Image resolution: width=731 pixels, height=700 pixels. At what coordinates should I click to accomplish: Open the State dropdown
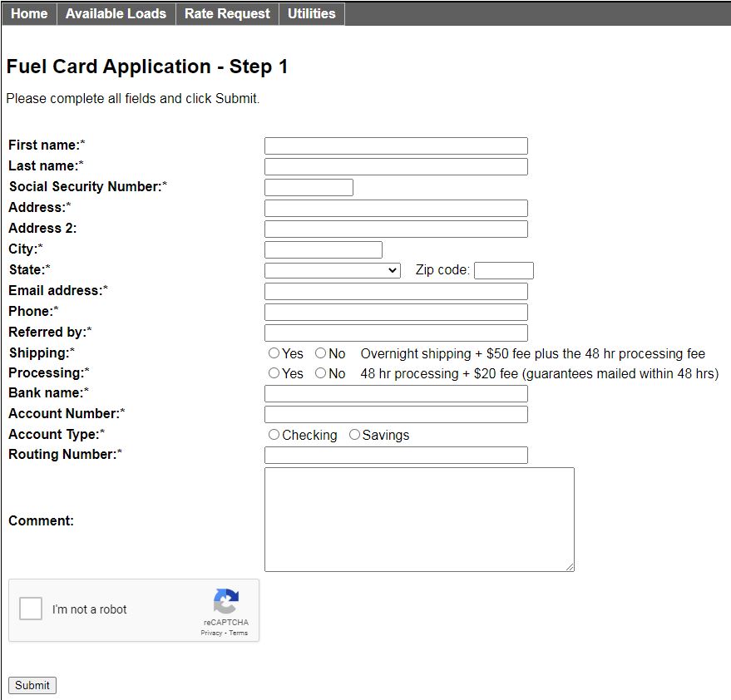[x=331, y=269]
